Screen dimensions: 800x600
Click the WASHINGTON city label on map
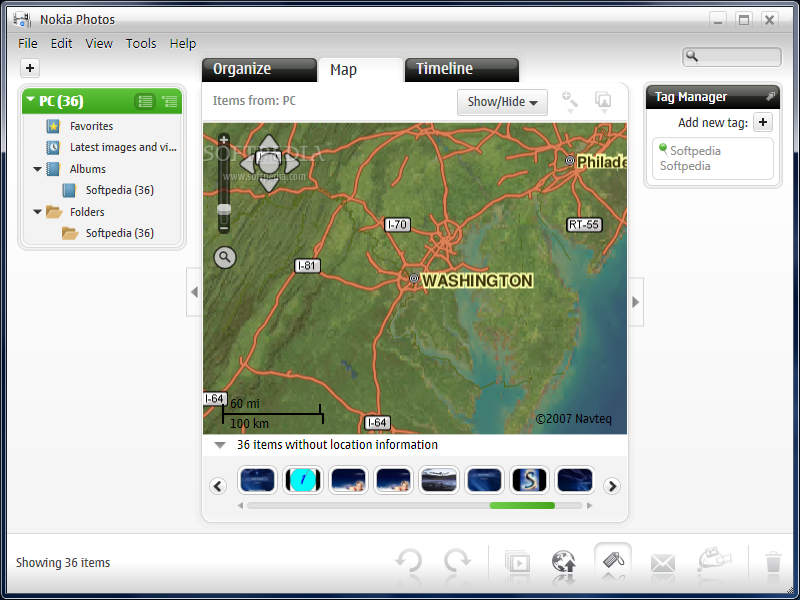coord(478,281)
